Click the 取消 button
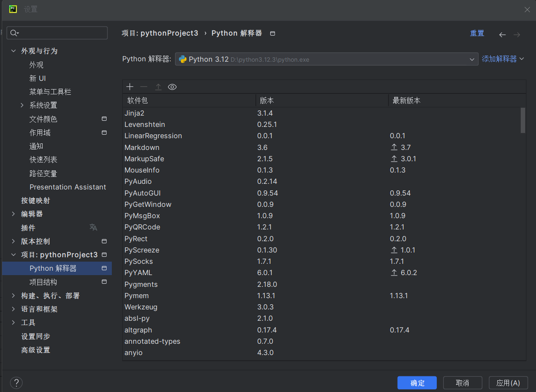 462,383
